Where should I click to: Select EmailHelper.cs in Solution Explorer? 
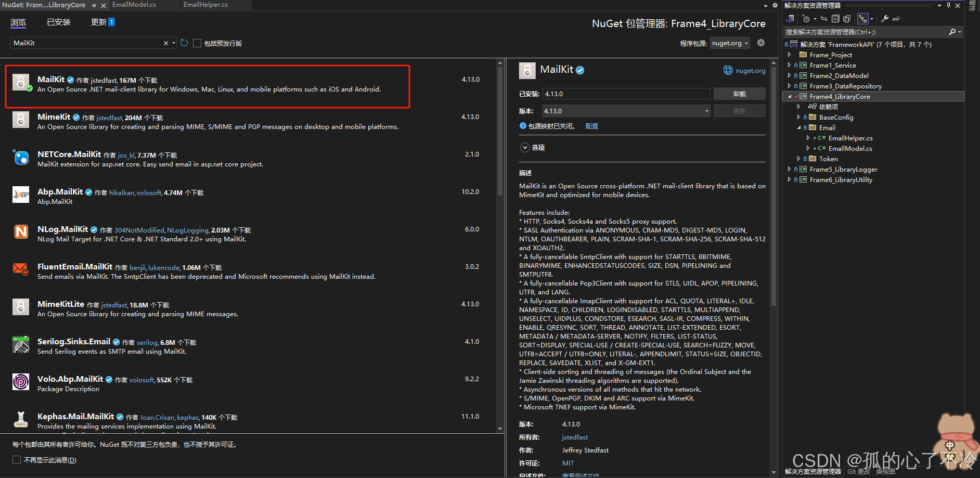pos(850,138)
